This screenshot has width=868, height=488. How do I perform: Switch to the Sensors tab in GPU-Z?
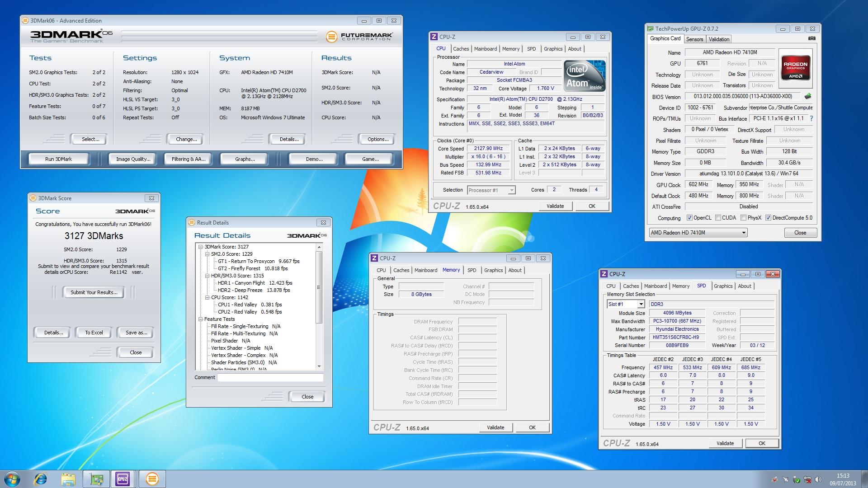[694, 39]
